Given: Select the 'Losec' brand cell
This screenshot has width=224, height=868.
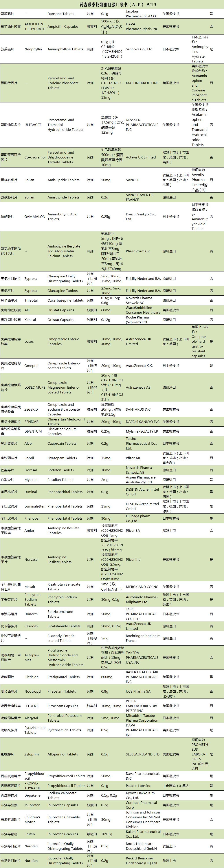Looking at the screenshot, I should (29, 341).
